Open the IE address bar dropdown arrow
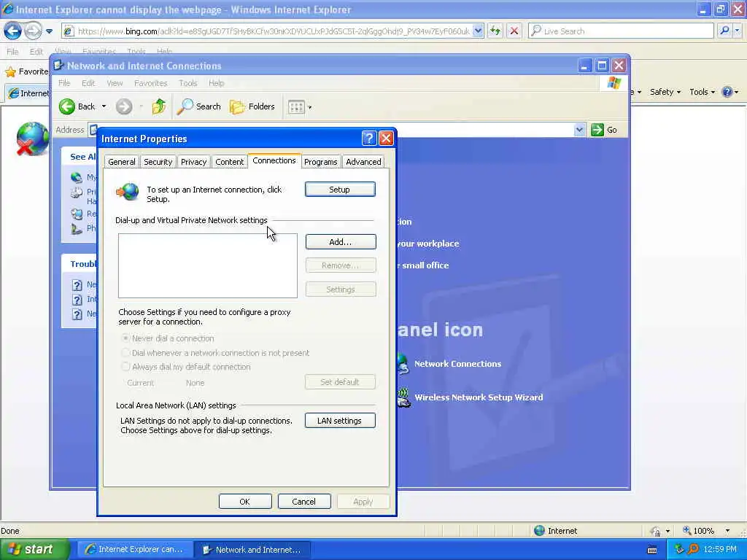This screenshot has height=560, width=747. (x=479, y=31)
